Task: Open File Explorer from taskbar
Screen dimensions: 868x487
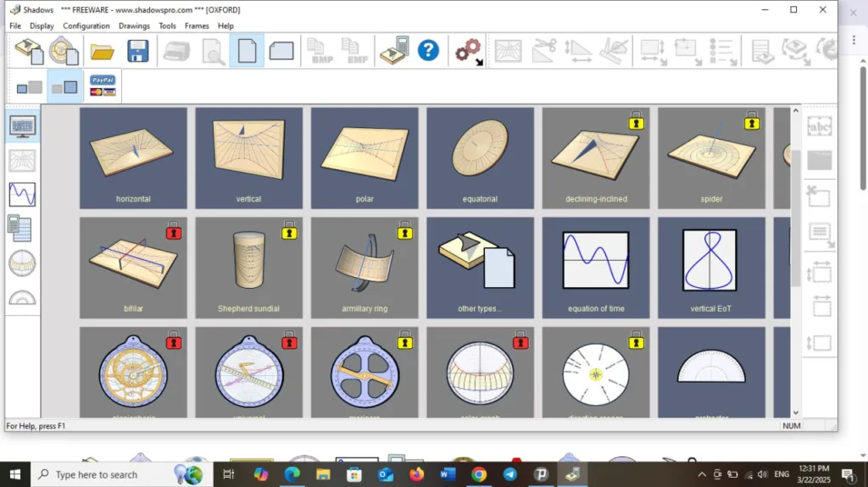Action: (x=323, y=474)
